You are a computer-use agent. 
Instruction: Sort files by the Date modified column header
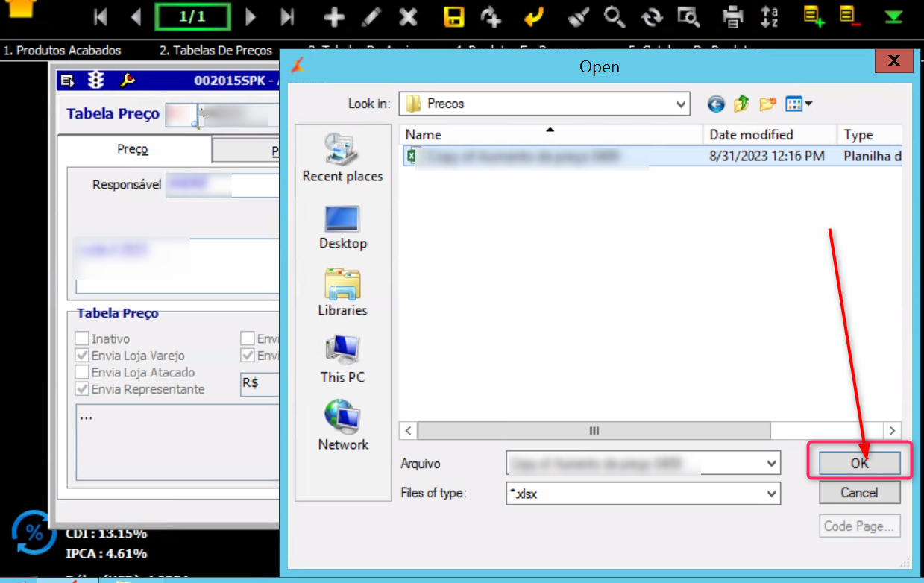coord(770,135)
